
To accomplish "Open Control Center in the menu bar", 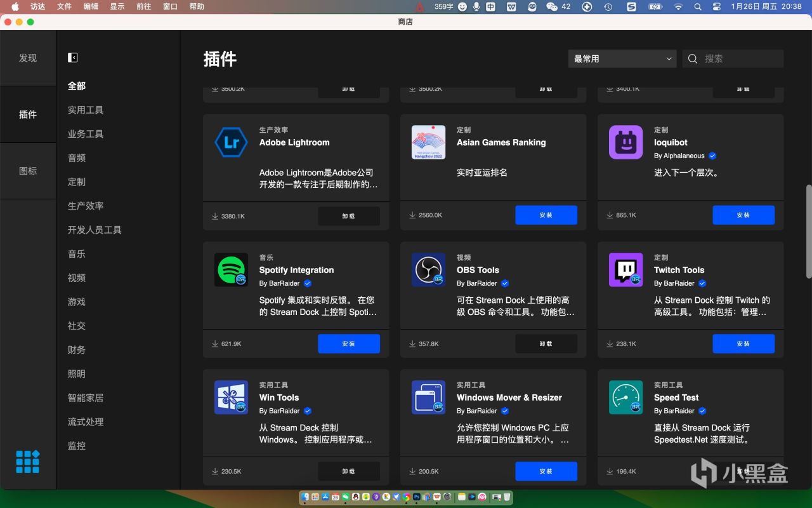I will click(x=717, y=6).
